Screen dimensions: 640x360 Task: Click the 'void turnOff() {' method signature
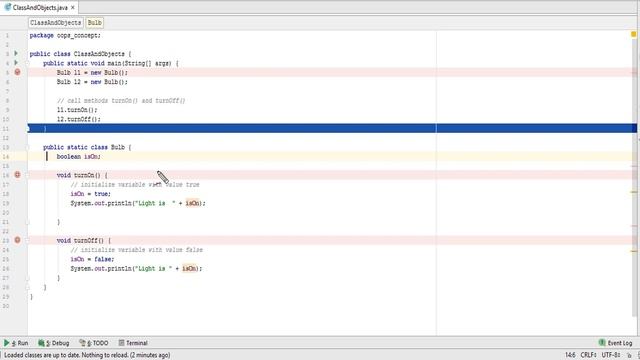(x=84, y=240)
